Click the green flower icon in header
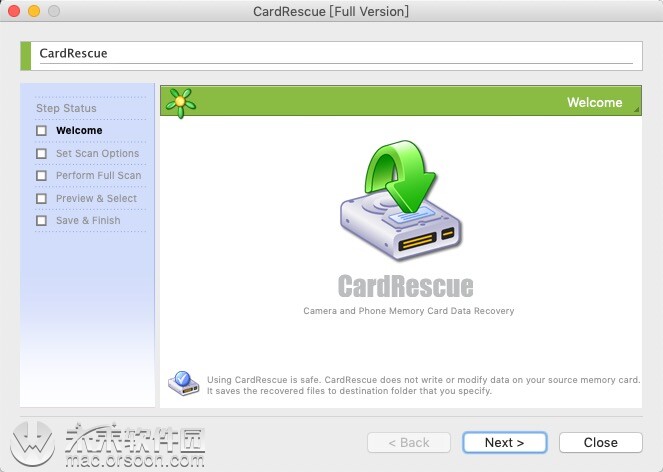Image resolution: width=663 pixels, height=472 pixels. tap(181, 102)
